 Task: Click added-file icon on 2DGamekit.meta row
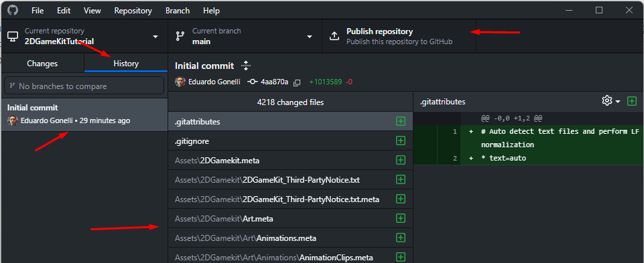click(x=401, y=160)
